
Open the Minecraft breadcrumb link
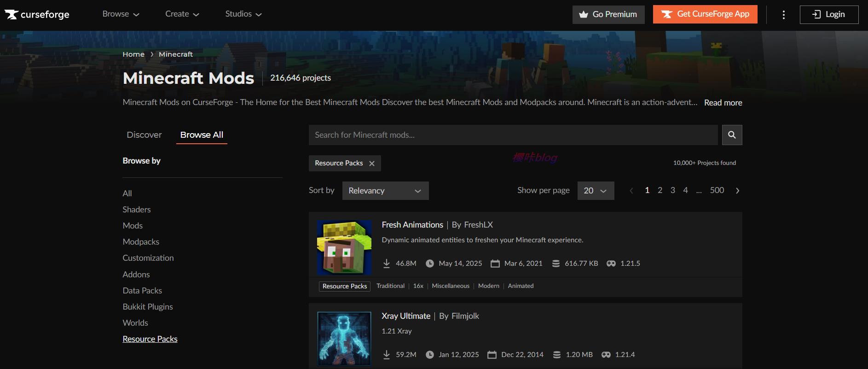[176, 54]
